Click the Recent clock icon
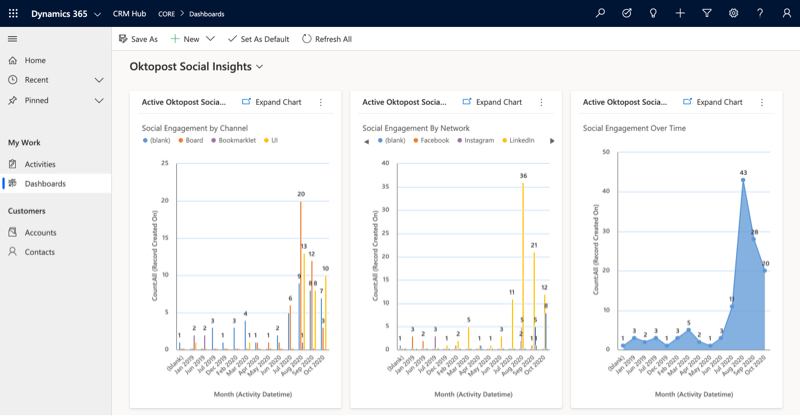 point(13,80)
